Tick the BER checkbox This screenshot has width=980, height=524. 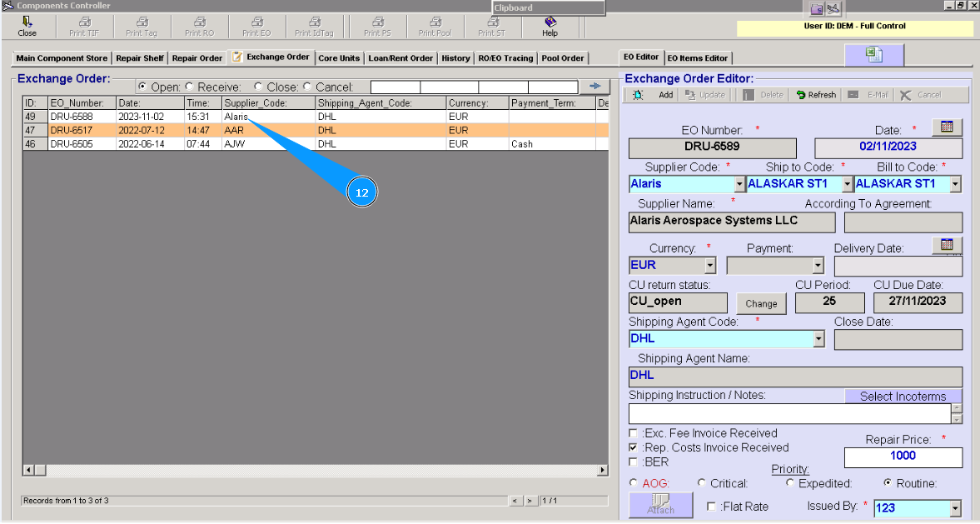coord(633,462)
